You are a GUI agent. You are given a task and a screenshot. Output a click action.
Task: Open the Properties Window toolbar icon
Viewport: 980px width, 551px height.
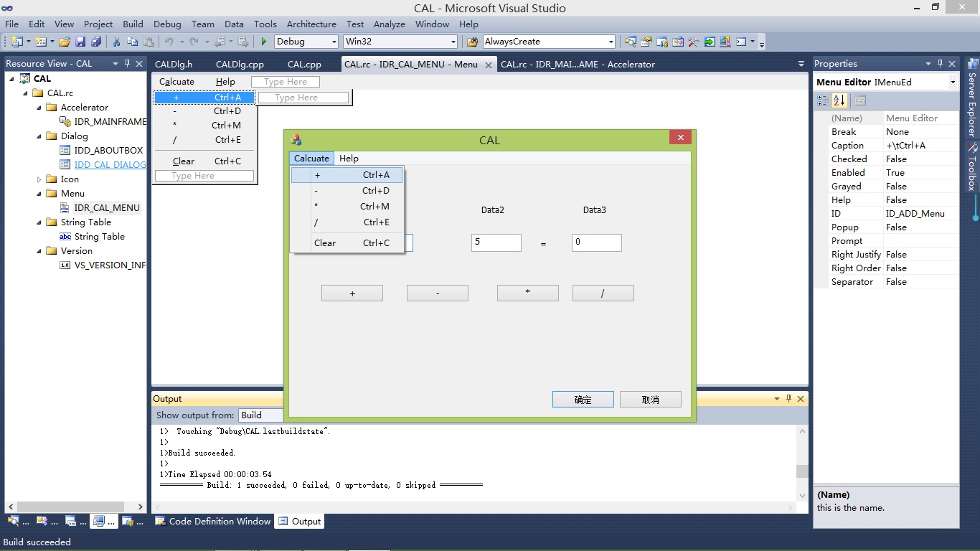(646, 42)
